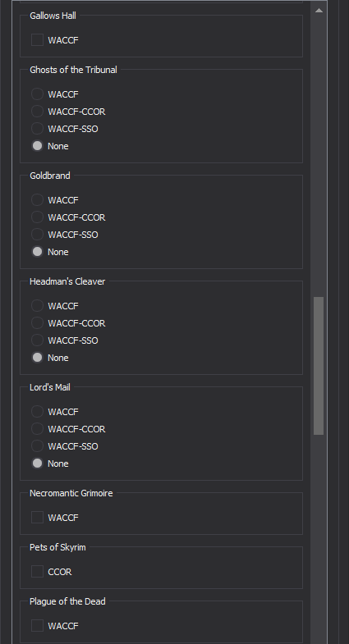The width and height of the screenshot is (349, 644).
Task: Click the vertical scrollbar thumb
Action: tap(319, 366)
